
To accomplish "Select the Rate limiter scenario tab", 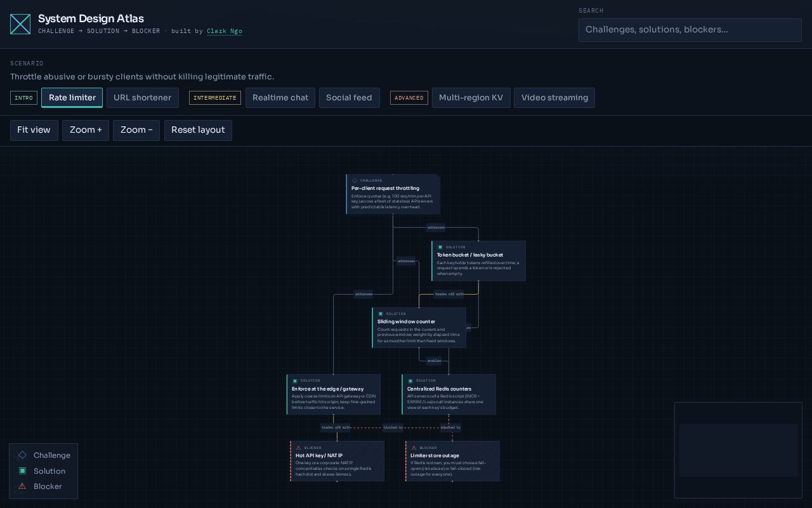I will tap(72, 98).
